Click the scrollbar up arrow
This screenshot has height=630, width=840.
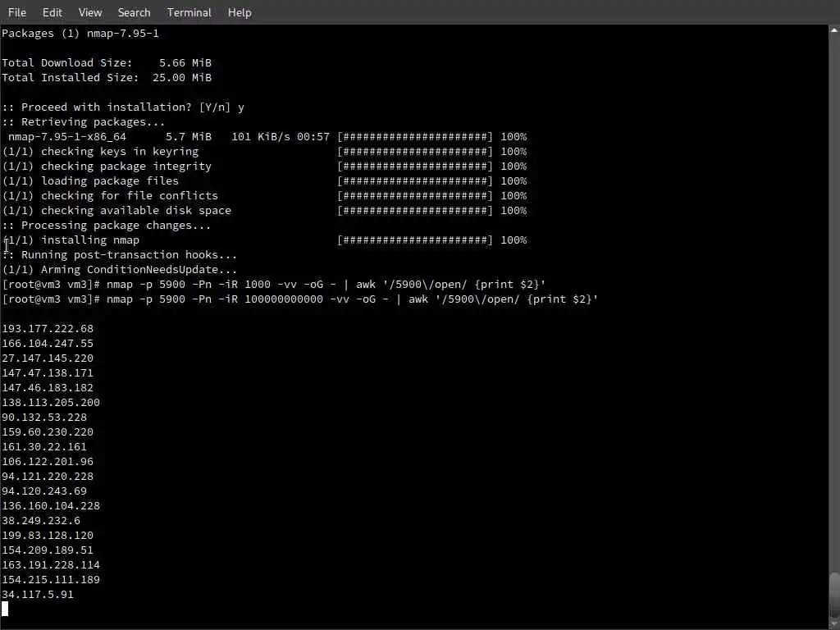pyautogui.click(x=834, y=30)
